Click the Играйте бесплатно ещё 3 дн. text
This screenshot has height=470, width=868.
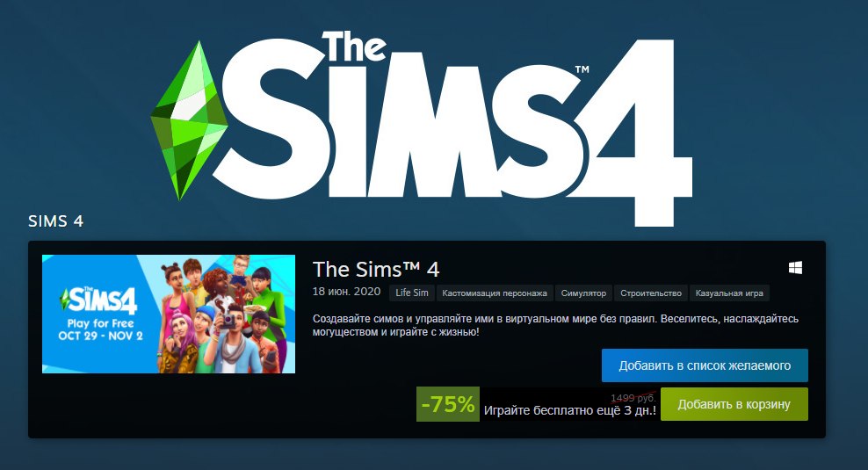569,411
